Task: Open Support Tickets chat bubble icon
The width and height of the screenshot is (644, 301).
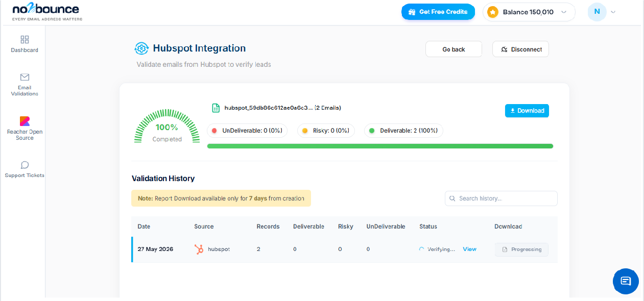Action: tap(25, 165)
